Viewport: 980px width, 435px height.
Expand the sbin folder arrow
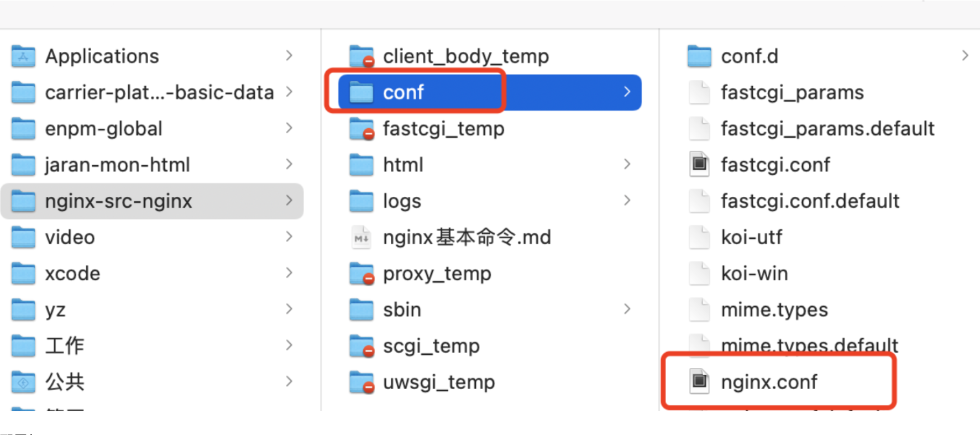click(x=627, y=309)
